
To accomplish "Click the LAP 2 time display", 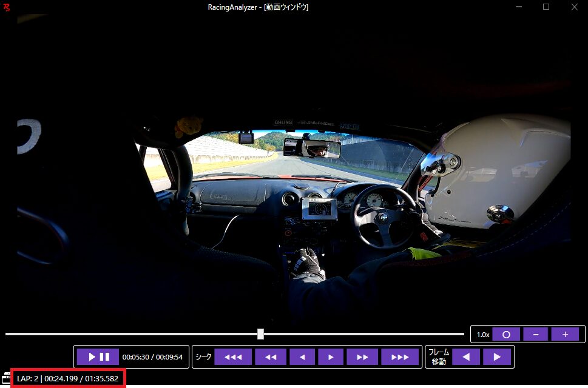I will tap(67, 379).
